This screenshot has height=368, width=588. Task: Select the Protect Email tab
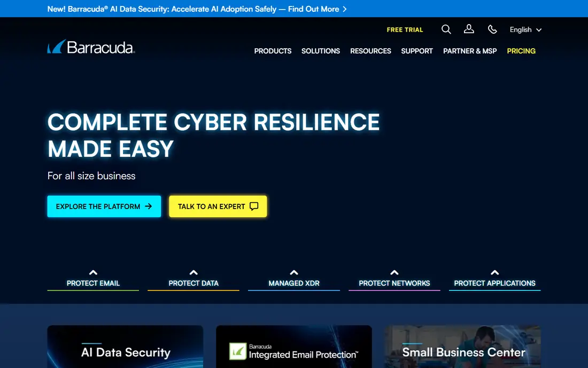(x=93, y=283)
